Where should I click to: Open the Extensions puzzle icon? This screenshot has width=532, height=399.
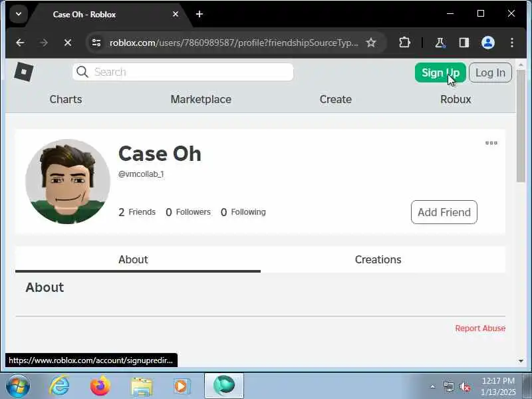404,43
